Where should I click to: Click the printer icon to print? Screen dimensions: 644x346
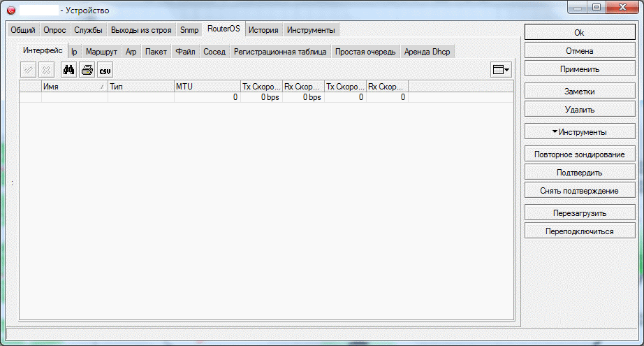coord(87,70)
